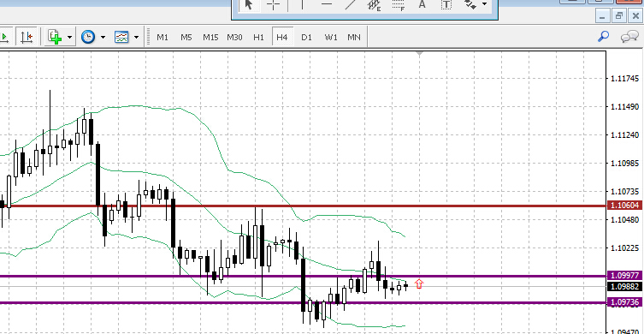Select the red horizontal line at 1.10604
The image size is (644, 334).
[x=303, y=206]
